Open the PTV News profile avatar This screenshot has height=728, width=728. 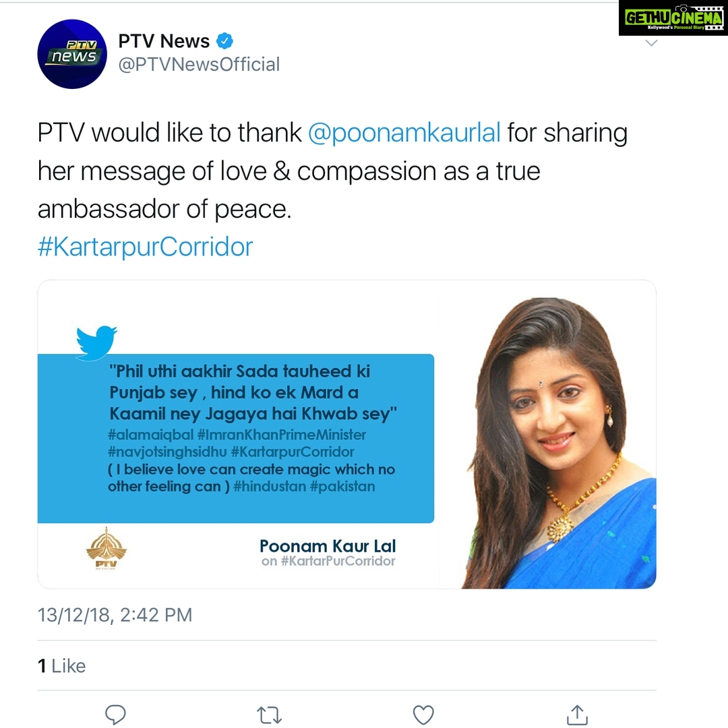72,54
